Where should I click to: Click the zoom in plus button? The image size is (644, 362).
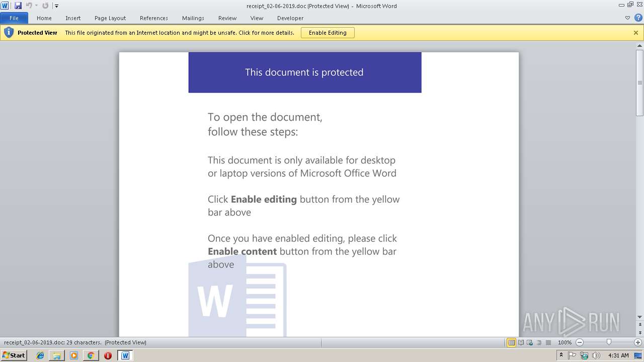pyautogui.click(x=638, y=342)
